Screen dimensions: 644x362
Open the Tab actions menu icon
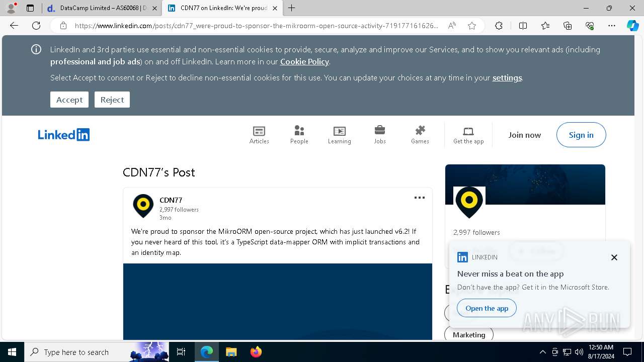click(x=30, y=8)
